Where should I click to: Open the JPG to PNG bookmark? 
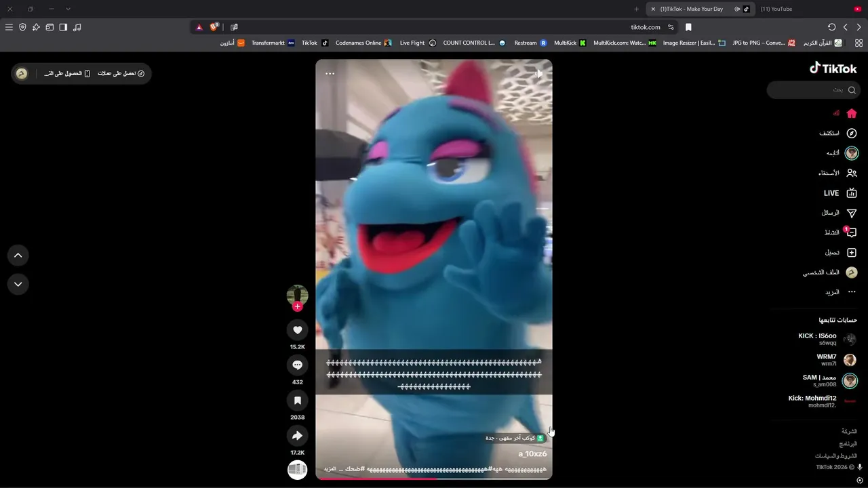(764, 43)
